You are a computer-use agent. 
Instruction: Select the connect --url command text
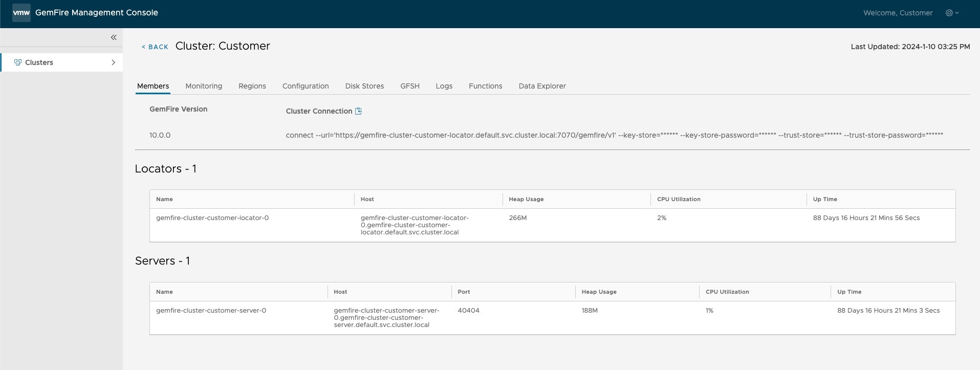click(x=615, y=135)
